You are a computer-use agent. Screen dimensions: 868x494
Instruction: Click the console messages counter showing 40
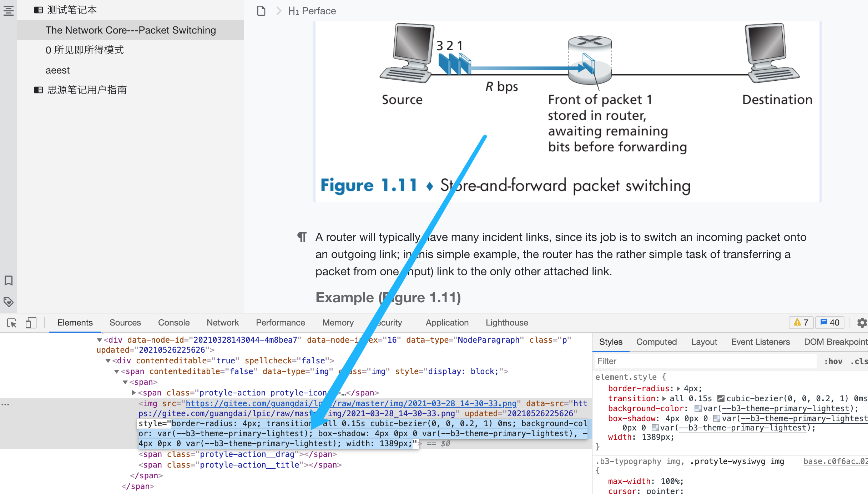click(x=829, y=322)
